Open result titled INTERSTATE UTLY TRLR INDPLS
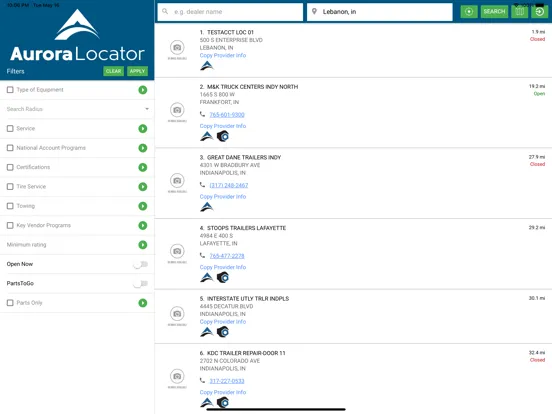The width and height of the screenshot is (552, 414). click(x=248, y=299)
